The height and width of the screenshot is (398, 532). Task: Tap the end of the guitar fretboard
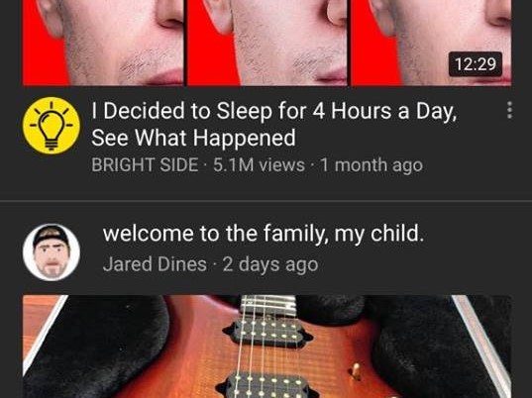[268, 306]
